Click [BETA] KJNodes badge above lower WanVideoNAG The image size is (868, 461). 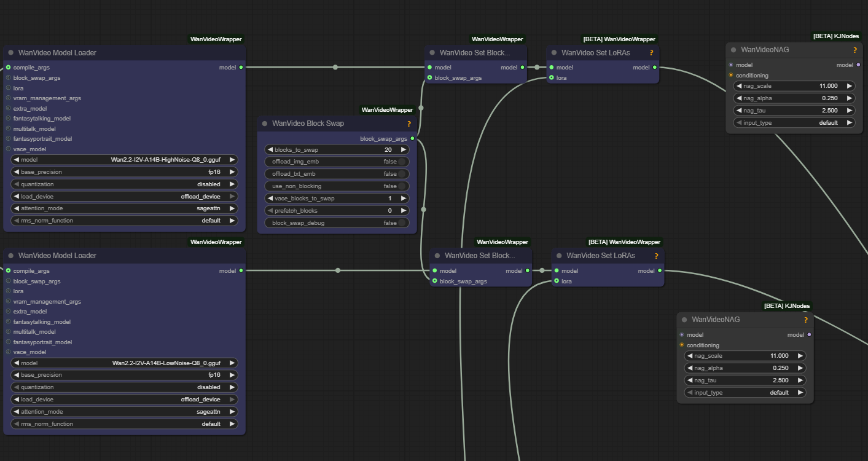tap(787, 306)
